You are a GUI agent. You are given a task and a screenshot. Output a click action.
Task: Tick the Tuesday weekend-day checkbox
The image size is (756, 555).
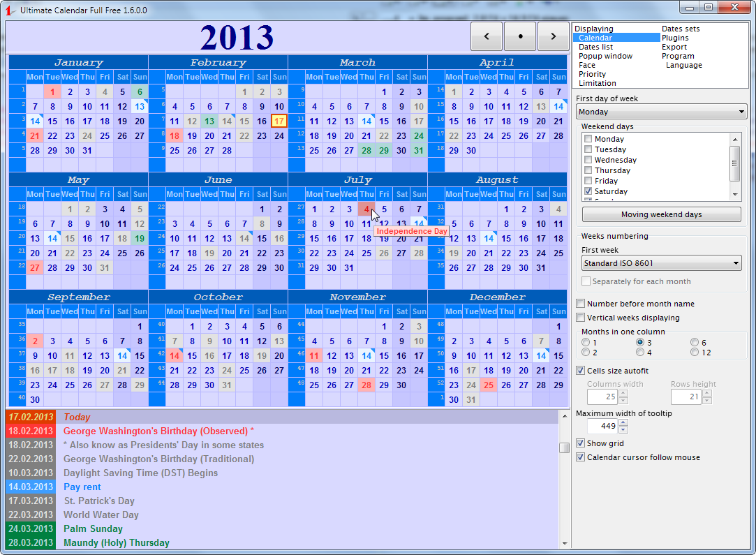(x=588, y=149)
